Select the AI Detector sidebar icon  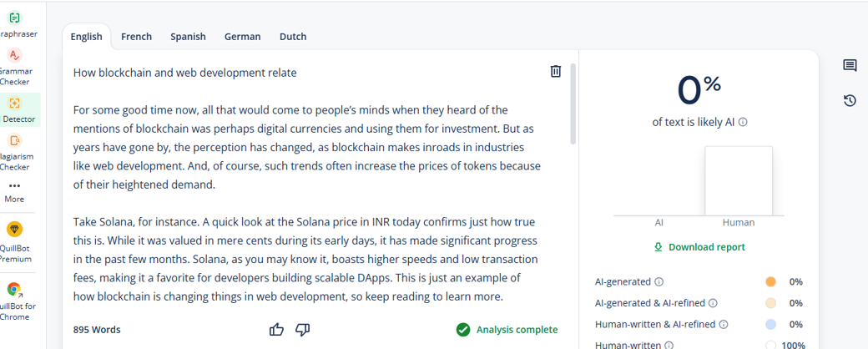14,103
